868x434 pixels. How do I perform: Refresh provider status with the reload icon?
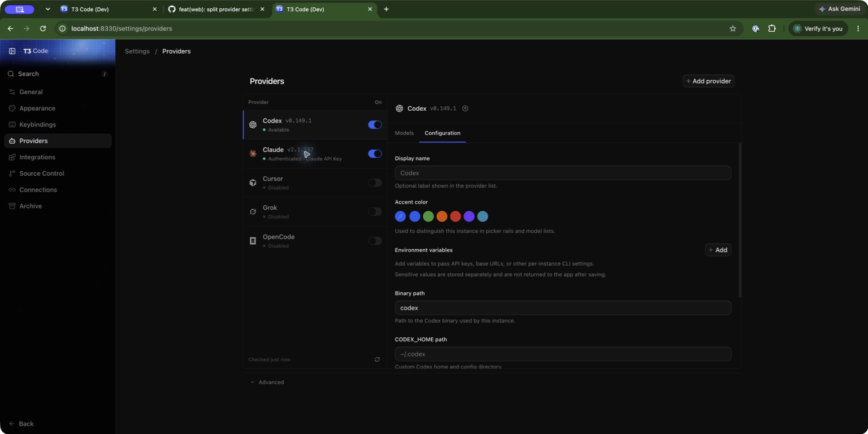coord(377,359)
